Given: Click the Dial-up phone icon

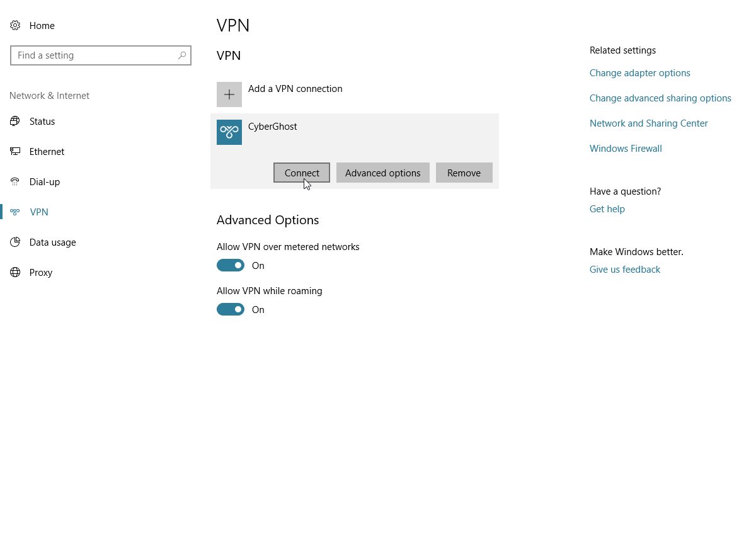Looking at the screenshot, I should coord(15,182).
